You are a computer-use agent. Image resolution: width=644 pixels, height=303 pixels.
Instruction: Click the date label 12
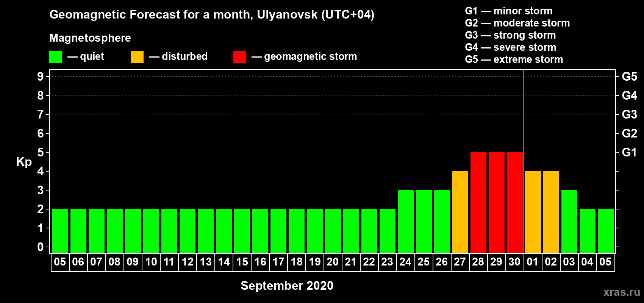pos(188,262)
